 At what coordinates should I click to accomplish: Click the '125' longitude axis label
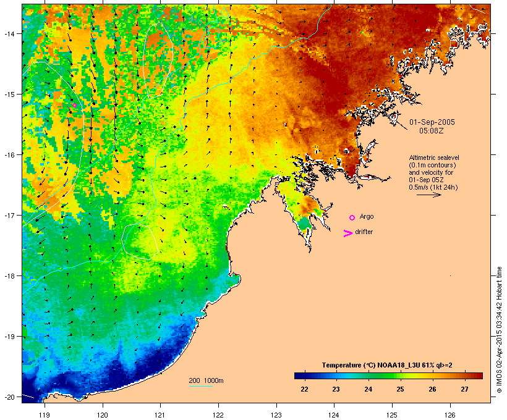392,415
